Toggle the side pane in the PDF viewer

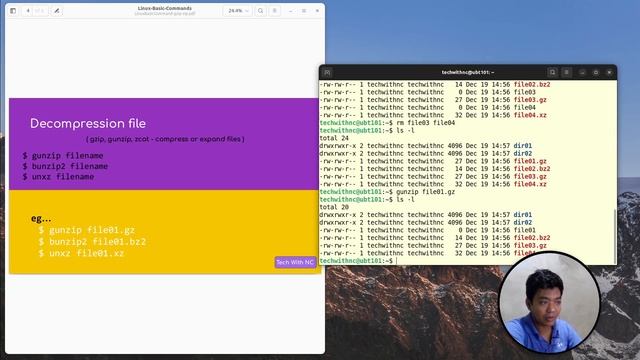point(13,11)
